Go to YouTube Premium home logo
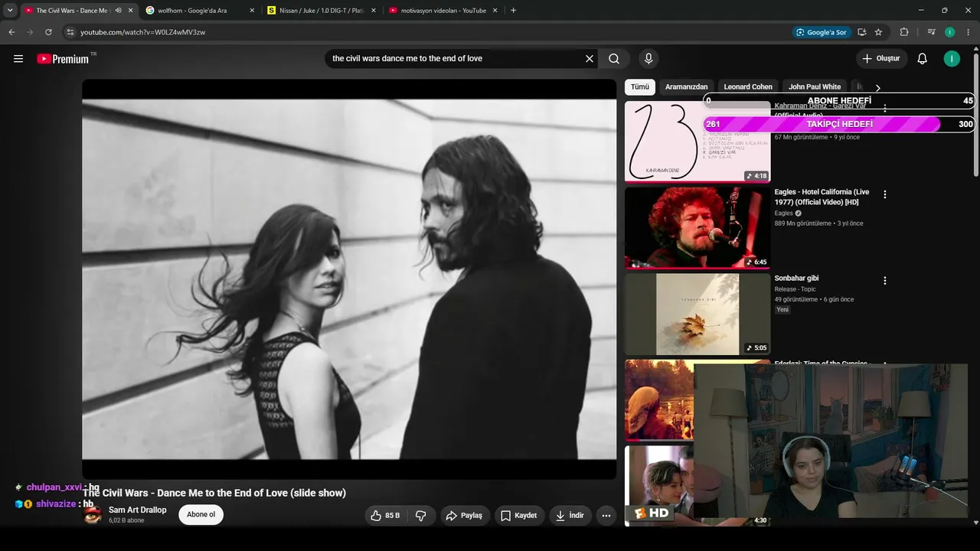Image resolution: width=980 pixels, height=551 pixels. (63, 59)
